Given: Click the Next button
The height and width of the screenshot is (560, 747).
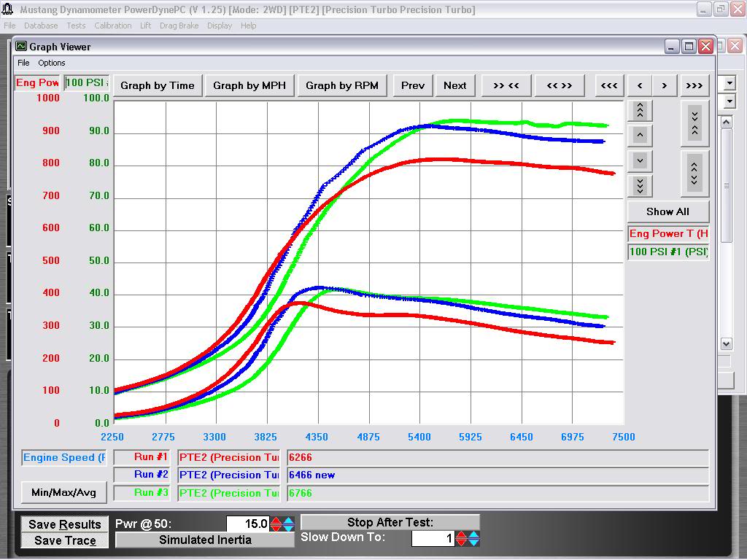Looking at the screenshot, I should point(455,86).
